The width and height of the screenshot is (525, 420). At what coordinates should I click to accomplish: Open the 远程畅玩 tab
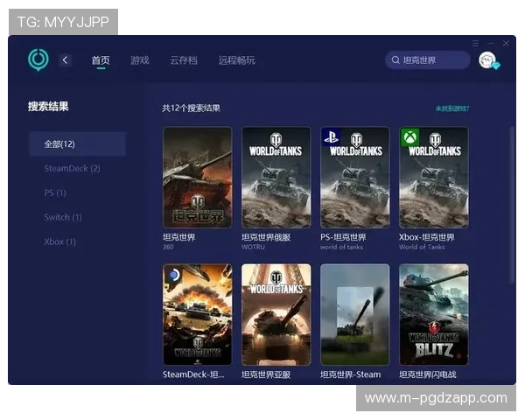[237, 60]
